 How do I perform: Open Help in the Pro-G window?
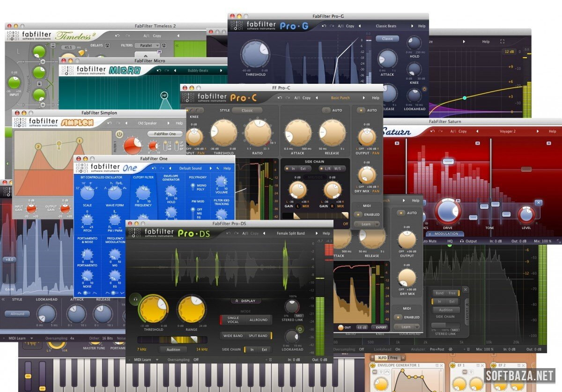tap(422, 26)
